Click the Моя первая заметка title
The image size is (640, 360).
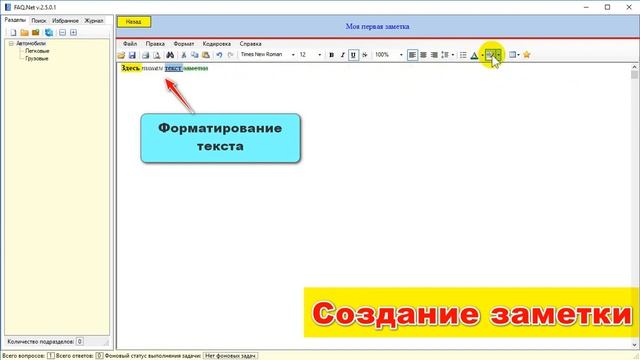378,27
